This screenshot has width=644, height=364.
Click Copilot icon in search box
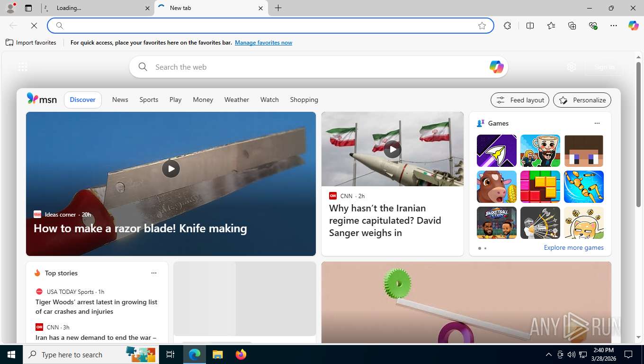496,67
